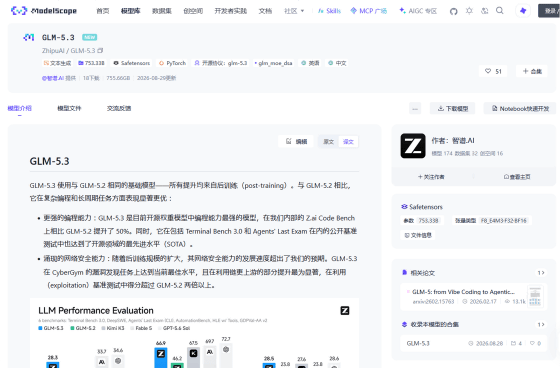Open 模型库 in the top navigation
Image resolution: width=560 pixels, height=368 pixels.
coord(131,11)
